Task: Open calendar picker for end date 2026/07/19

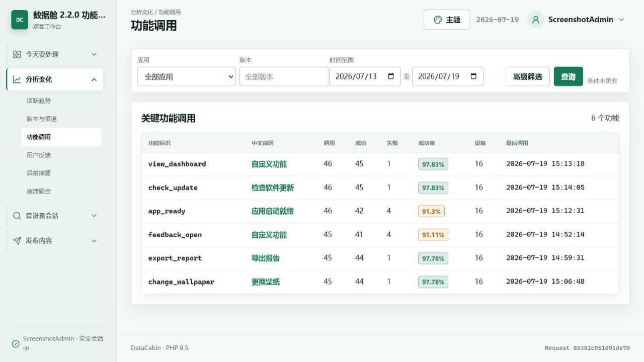Action: tap(473, 76)
